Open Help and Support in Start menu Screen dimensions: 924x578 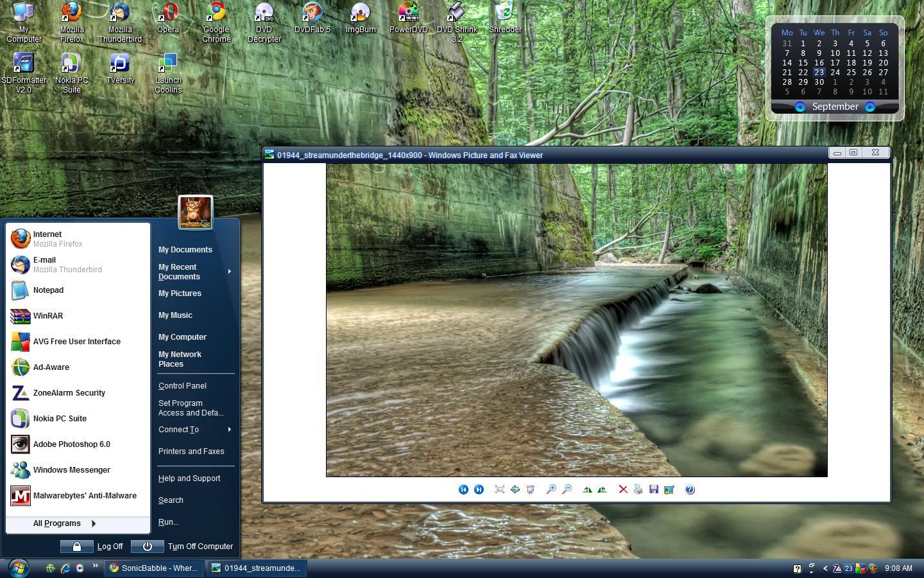(x=189, y=478)
